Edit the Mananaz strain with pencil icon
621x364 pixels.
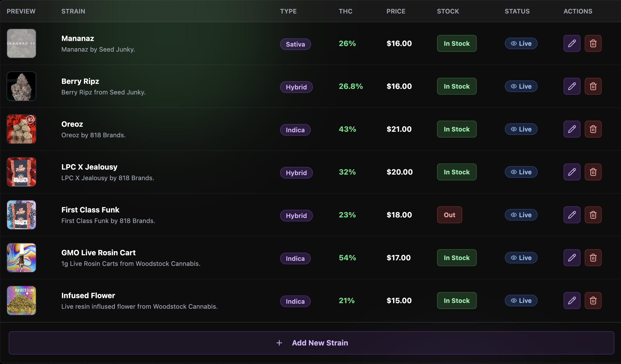pyautogui.click(x=572, y=43)
